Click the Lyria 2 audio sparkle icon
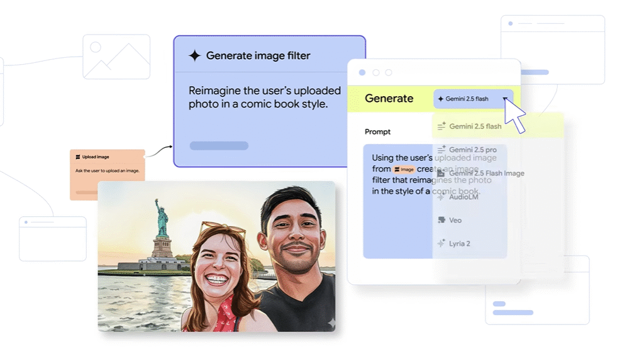The height and width of the screenshot is (359, 644). [441, 243]
